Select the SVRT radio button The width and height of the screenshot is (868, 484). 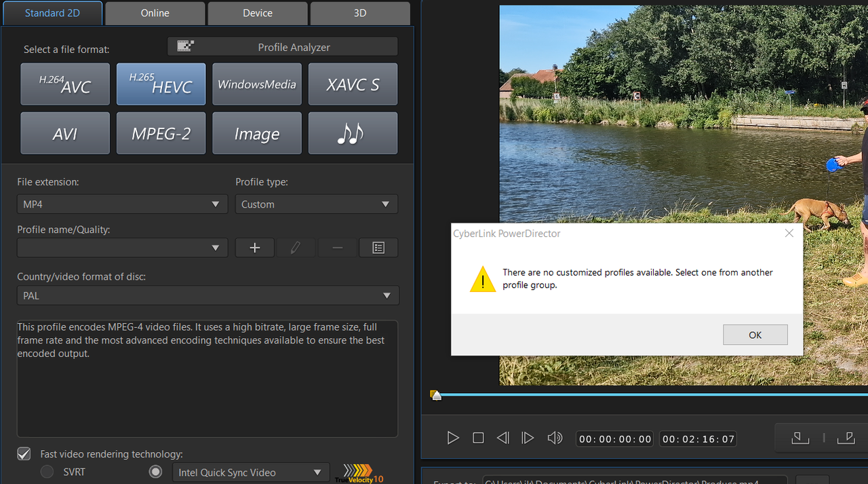[x=47, y=472]
